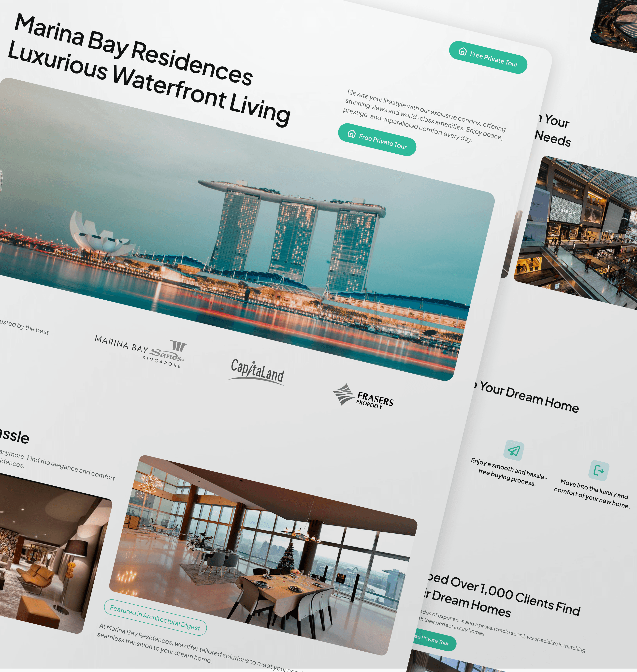Open the penthouse dining room photo
The height and width of the screenshot is (672, 637).
pyautogui.click(x=263, y=555)
